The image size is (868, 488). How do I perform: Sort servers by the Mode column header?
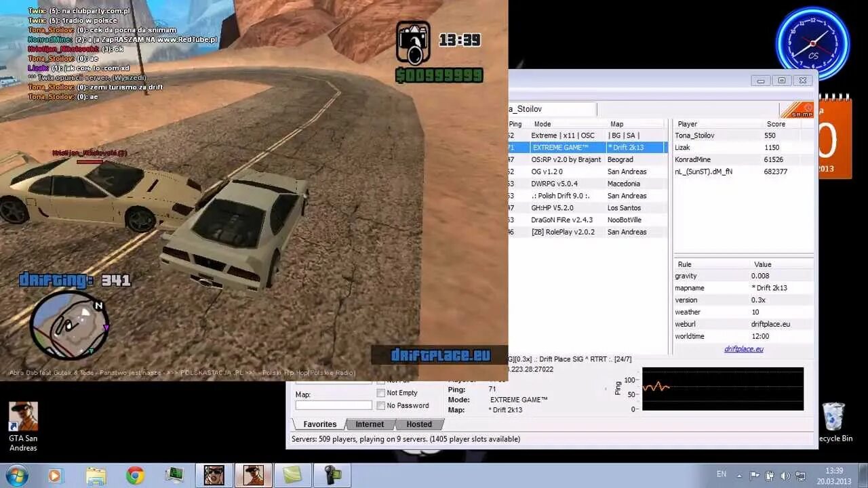[568, 124]
